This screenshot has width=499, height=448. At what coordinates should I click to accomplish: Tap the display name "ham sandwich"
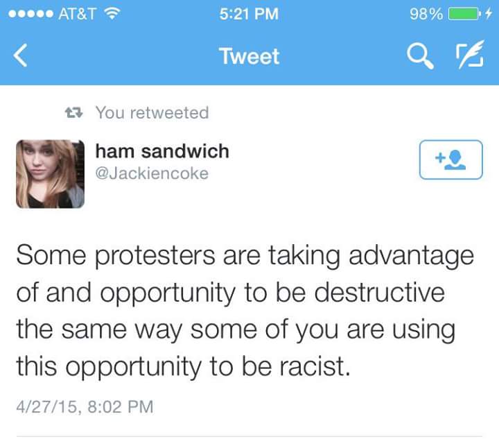tap(162, 151)
